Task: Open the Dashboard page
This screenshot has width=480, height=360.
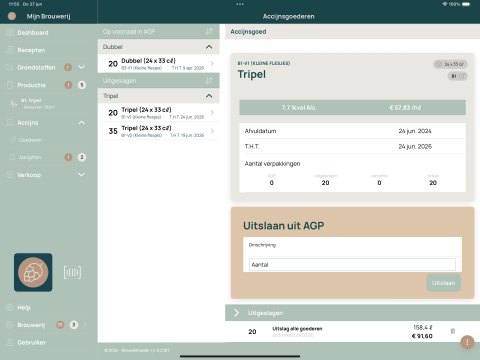Action: [33, 33]
